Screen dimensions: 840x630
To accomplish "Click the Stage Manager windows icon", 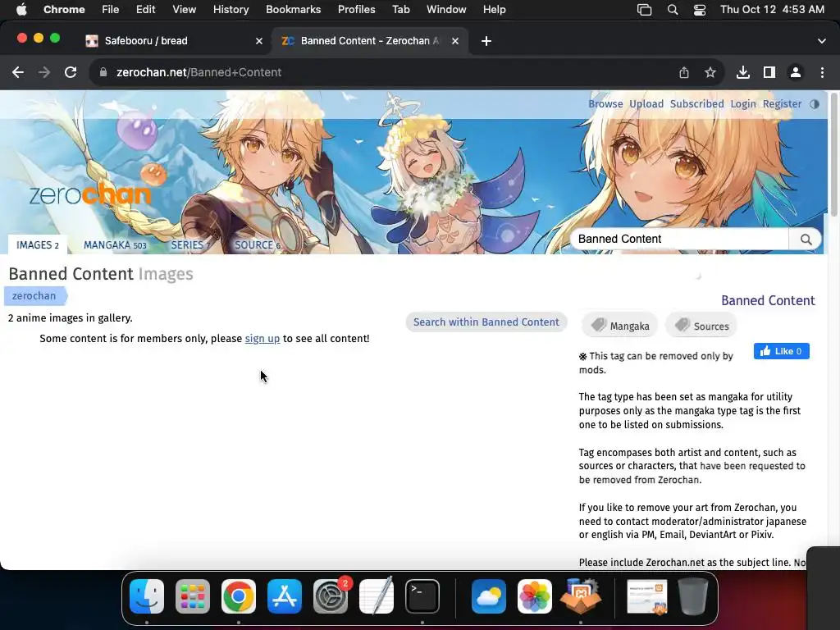I will point(645,10).
